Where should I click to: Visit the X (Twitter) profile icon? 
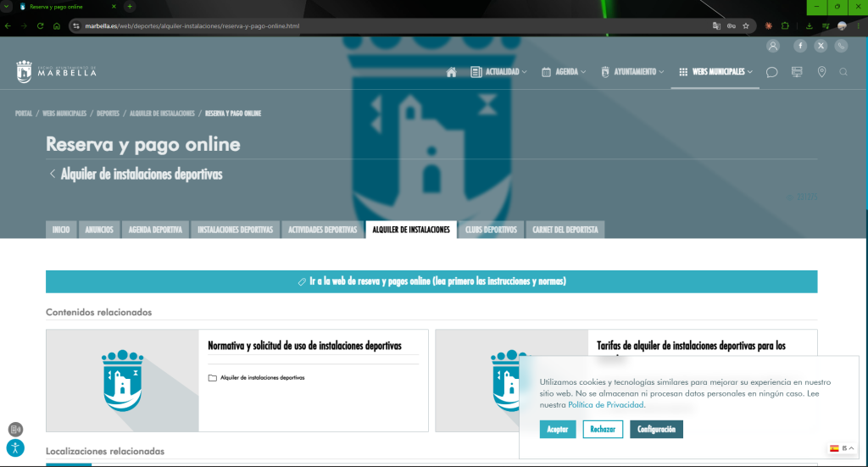(821, 46)
